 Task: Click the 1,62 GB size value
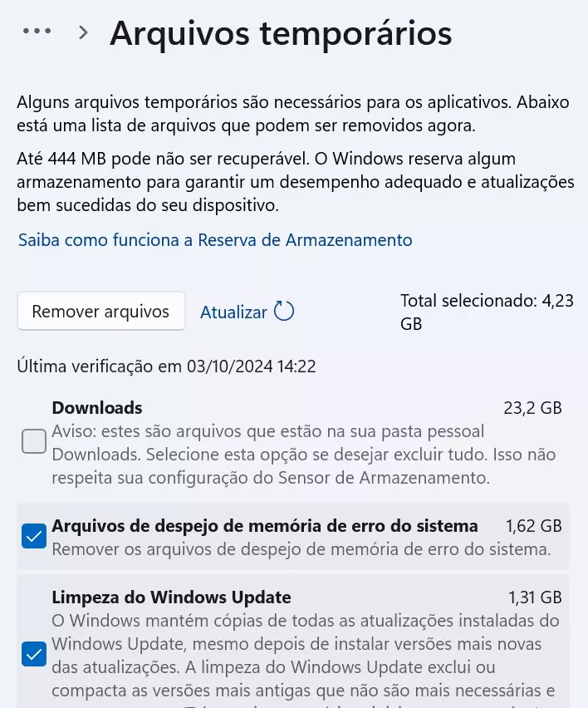(534, 525)
